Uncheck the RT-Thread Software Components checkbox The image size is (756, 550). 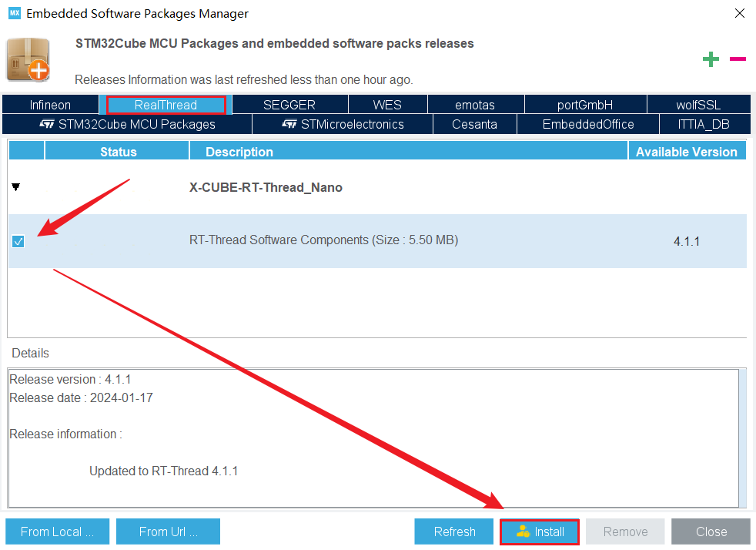(x=18, y=241)
